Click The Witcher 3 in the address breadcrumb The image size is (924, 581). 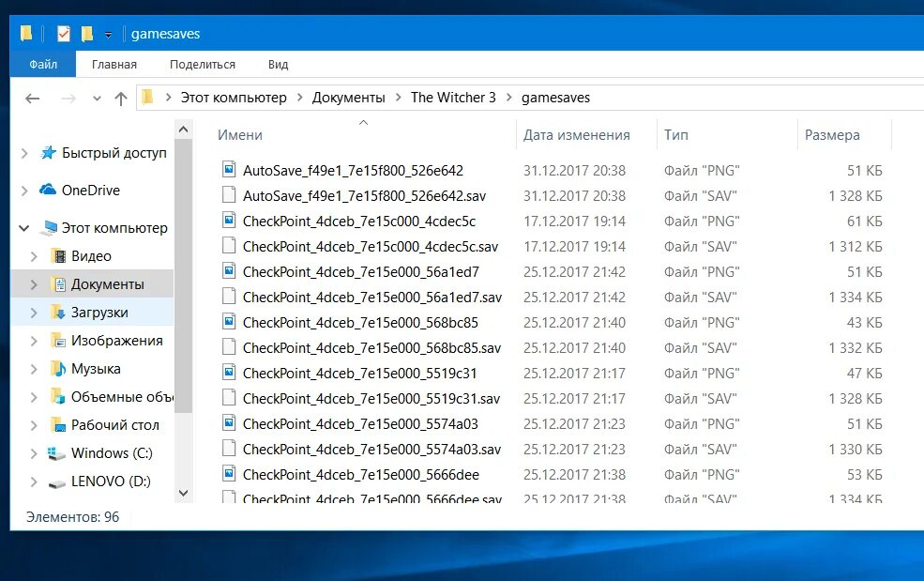453,98
